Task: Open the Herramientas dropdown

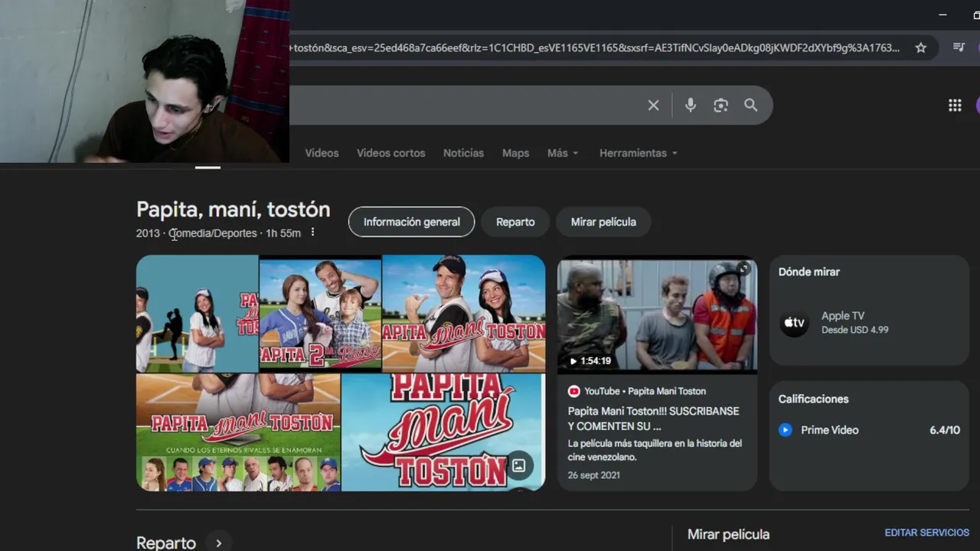Action: pyautogui.click(x=639, y=153)
